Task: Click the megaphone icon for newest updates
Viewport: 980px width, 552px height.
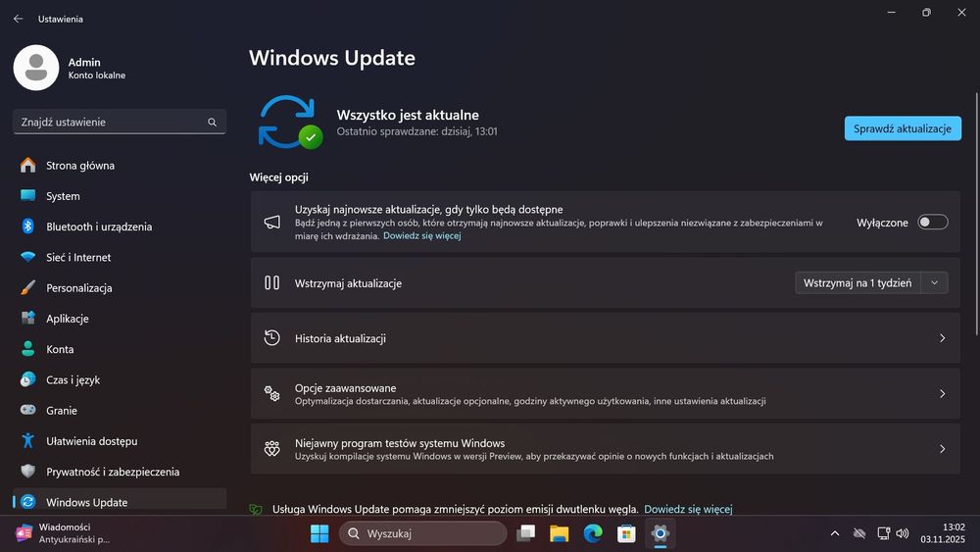Action: click(x=271, y=222)
